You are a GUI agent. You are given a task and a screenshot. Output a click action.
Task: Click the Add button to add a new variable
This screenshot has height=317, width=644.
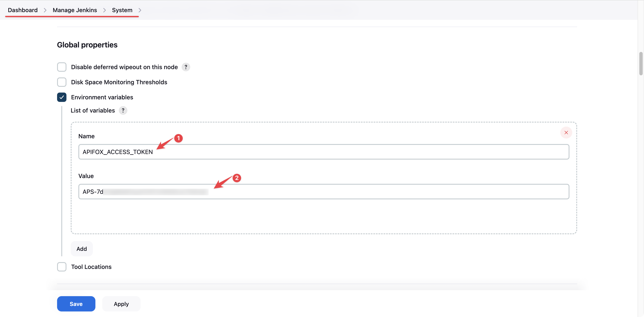point(81,248)
